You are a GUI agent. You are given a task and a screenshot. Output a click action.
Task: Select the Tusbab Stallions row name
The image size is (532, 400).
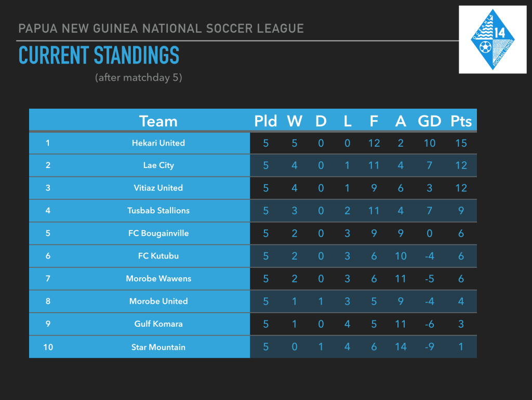click(158, 211)
